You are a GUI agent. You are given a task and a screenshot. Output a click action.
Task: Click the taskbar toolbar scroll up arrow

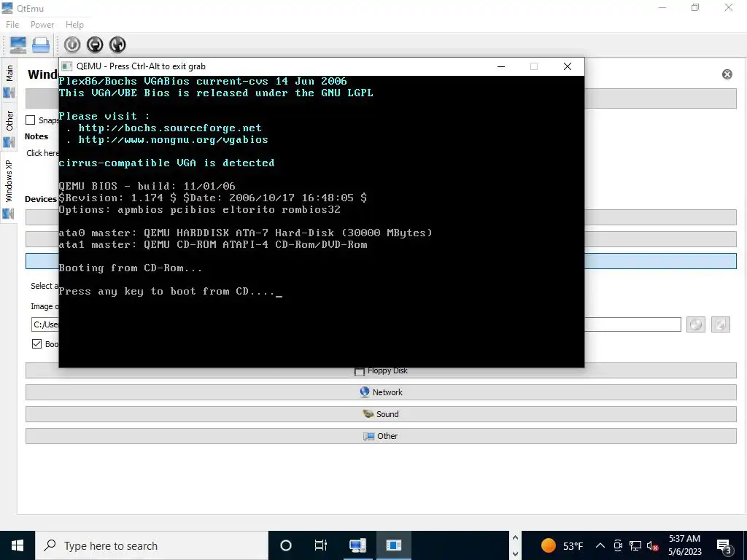515,537
